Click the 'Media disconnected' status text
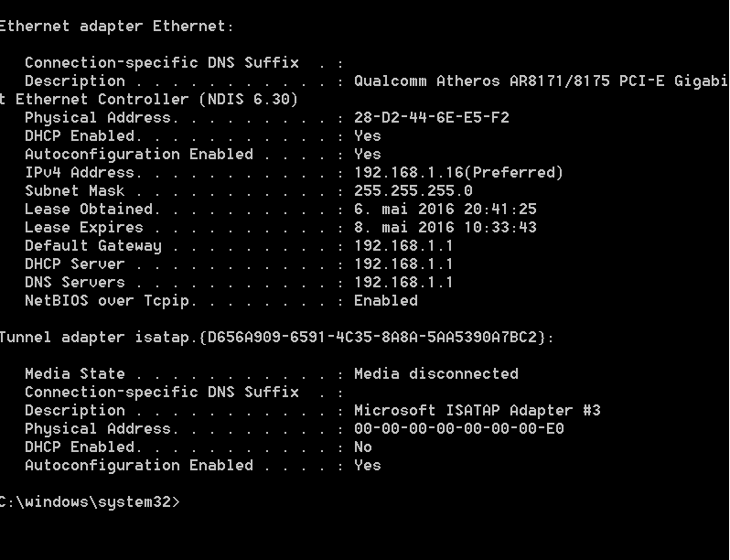Viewport: 730px width, 560px height. (436, 374)
